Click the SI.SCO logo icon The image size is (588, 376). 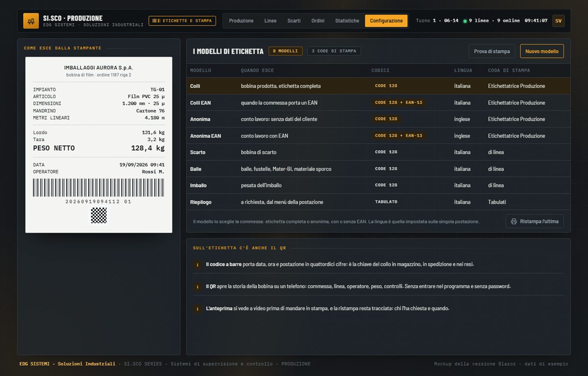[31, 21]
